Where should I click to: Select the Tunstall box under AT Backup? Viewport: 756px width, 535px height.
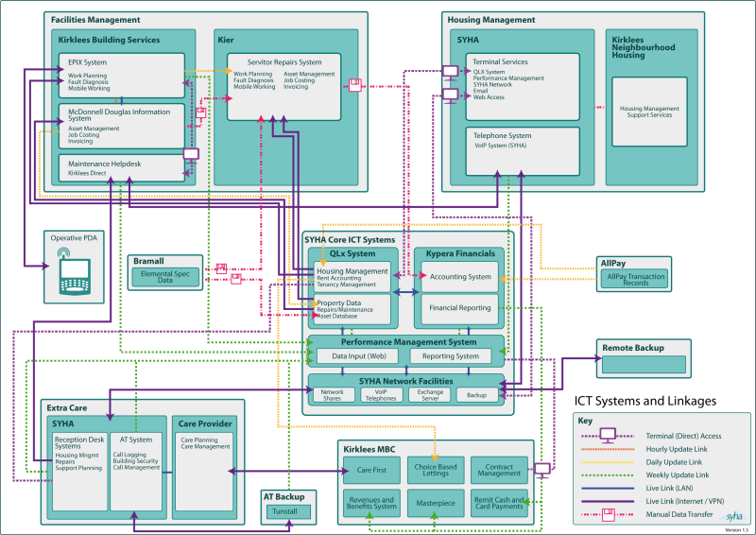click(x=288, y=511)
